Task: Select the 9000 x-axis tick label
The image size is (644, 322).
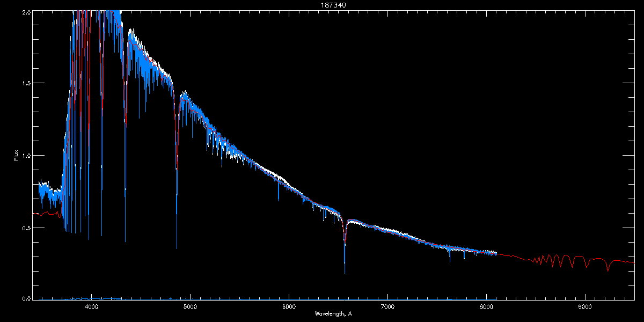Action: (x=585, y=306)
